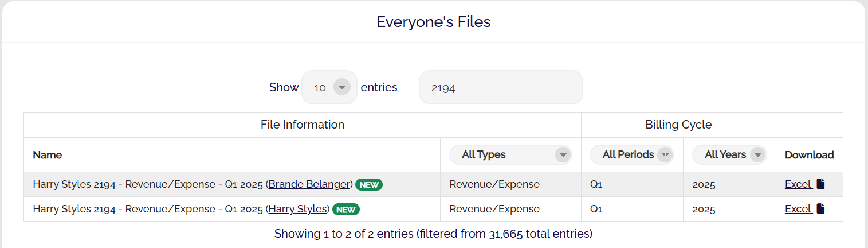This screenshot has height=248, width=868.
Task: Click the file icon in Brande Belanger's row
Action: click(x=820, y=184)
